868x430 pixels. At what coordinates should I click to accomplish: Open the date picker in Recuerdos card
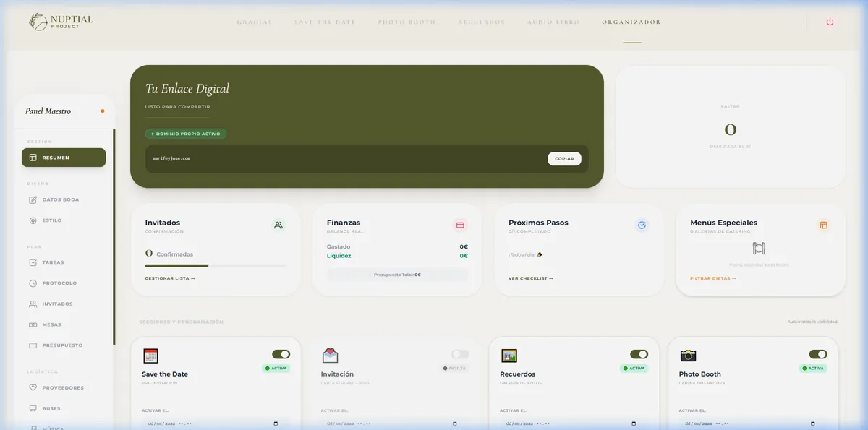pos(634,423)
